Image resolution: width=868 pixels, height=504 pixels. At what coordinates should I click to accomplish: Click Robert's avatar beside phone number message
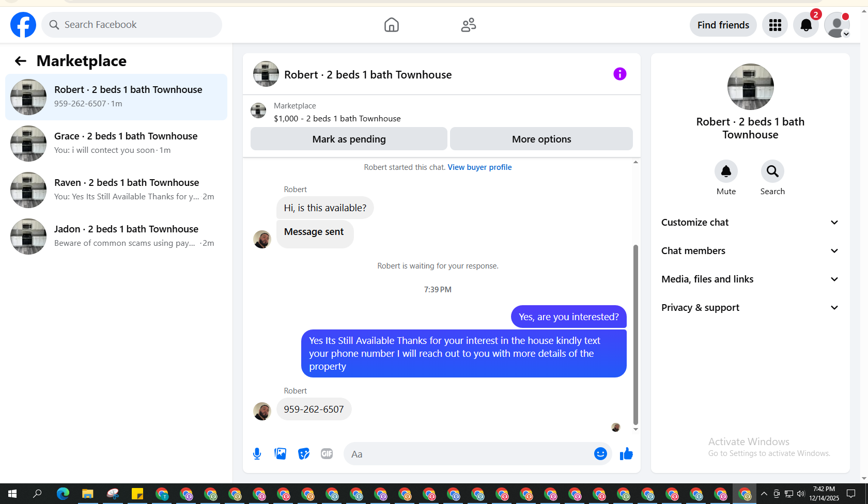click(262, 412)
